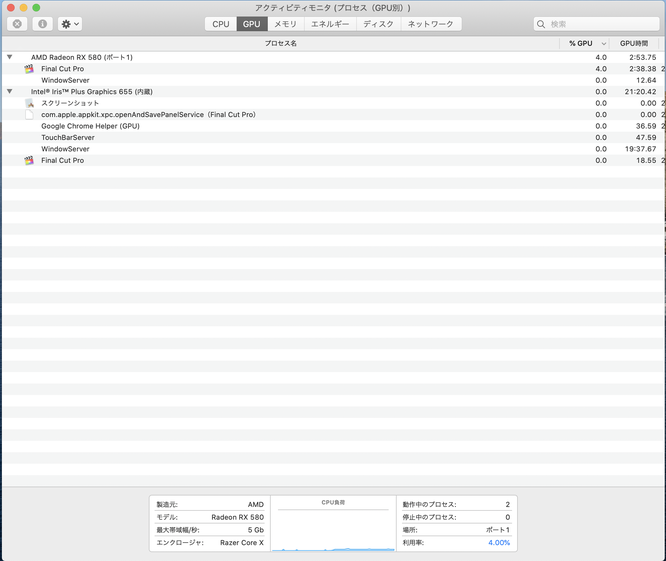
Task: Click the モデル Radeon RX 580 value
Action: [237, 517]
